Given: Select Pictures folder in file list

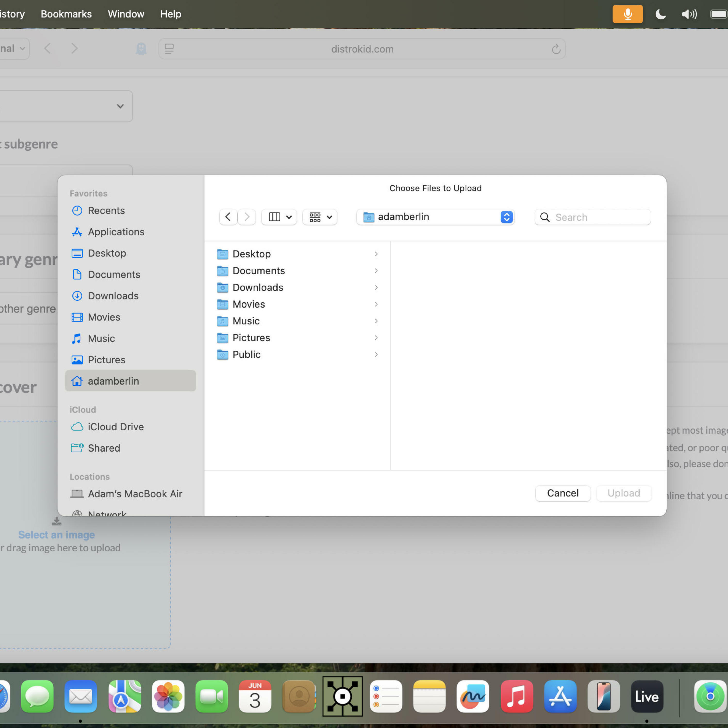Looking at the screenshot, I should (298, 338).
